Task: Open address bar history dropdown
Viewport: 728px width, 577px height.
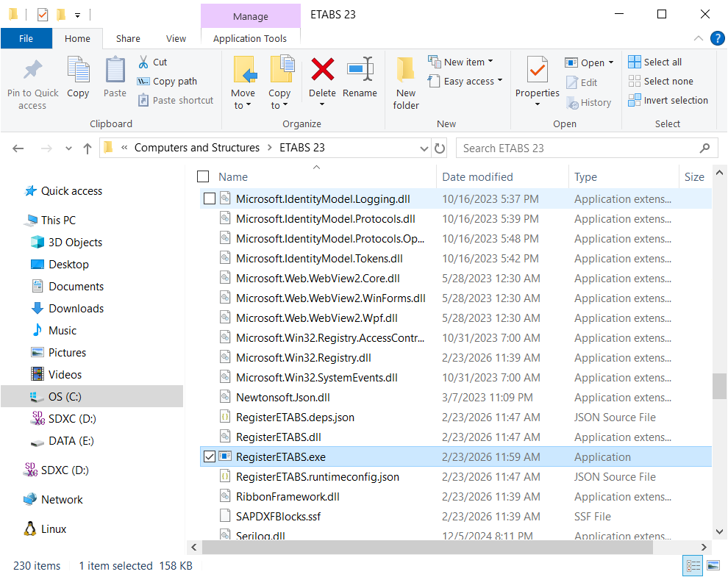Action: [424, 148]
